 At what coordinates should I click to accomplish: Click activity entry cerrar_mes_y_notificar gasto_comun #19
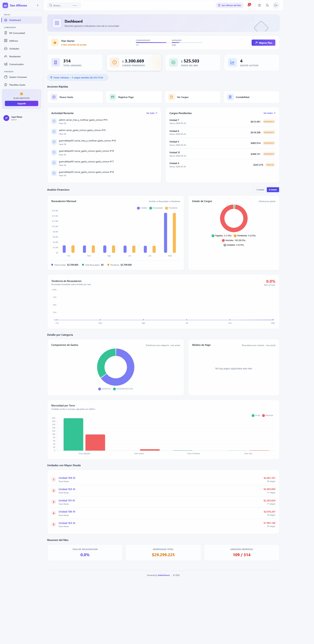[x=83, y=120]
